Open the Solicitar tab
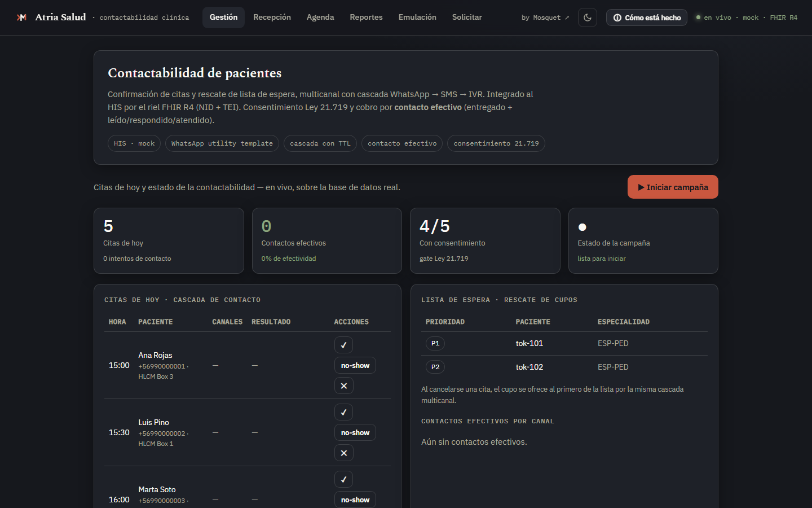Viewport: 812px width, 508px height. click(467, 17)
